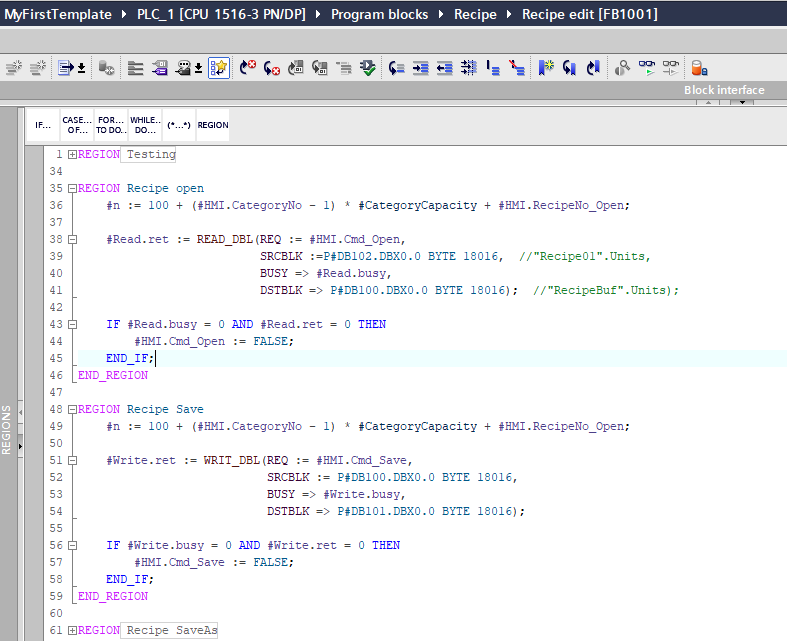Click the check syntax icon

pyautogui.click(x=368, y=68)
